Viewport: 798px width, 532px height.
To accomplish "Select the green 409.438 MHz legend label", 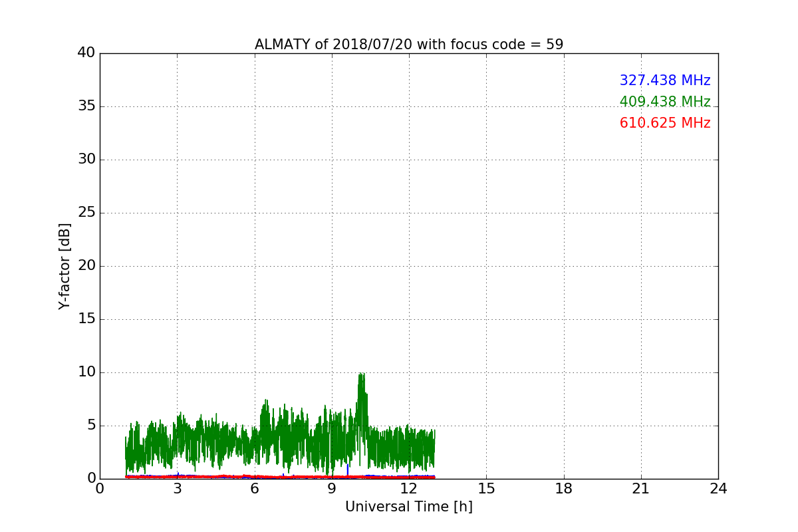I will [665, 102].
